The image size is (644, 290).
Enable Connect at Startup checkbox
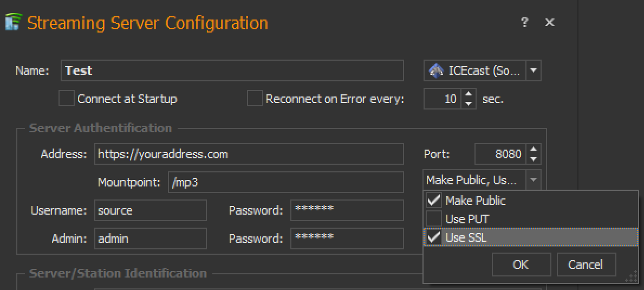pyautogui.click(x=67, y=99)
